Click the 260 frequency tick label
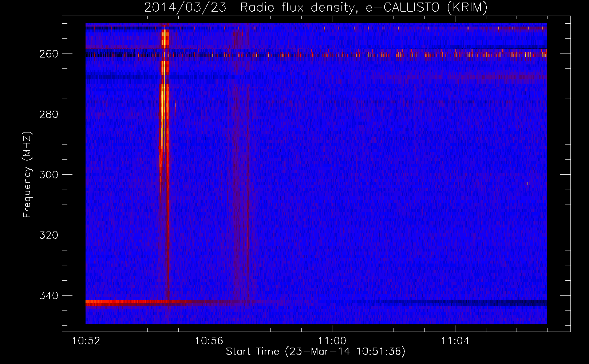This screenshot has height=364, width=589. [49, 54]
